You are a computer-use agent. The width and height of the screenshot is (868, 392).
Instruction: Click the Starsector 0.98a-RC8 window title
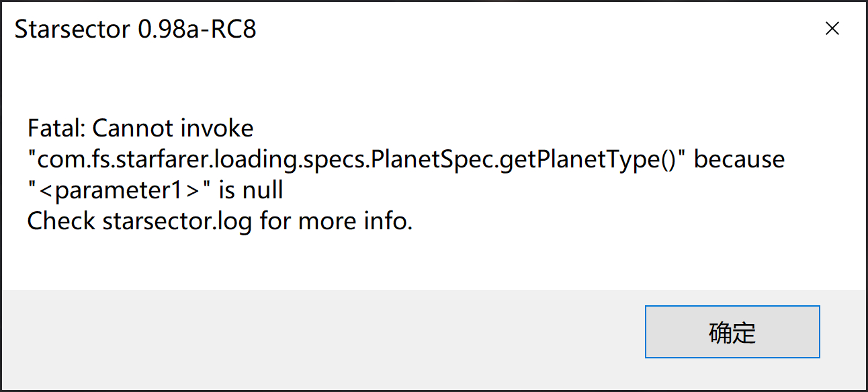pyautogui.click(x=135, y=30)
